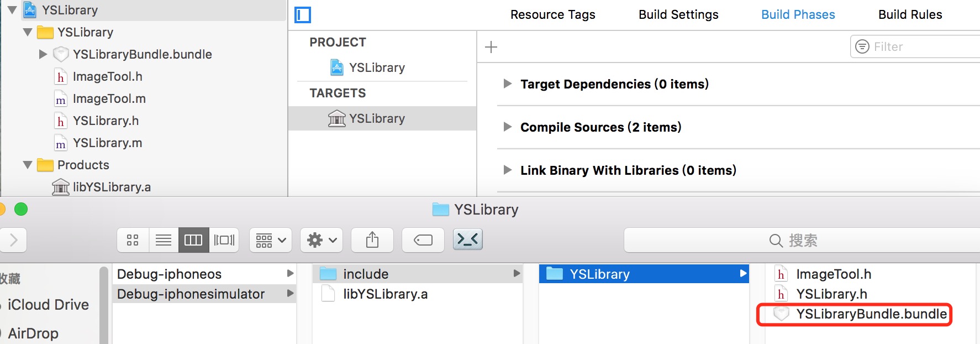Click the Finder share icon
This screenshot has width=980, height=344.
pos(372,240)
